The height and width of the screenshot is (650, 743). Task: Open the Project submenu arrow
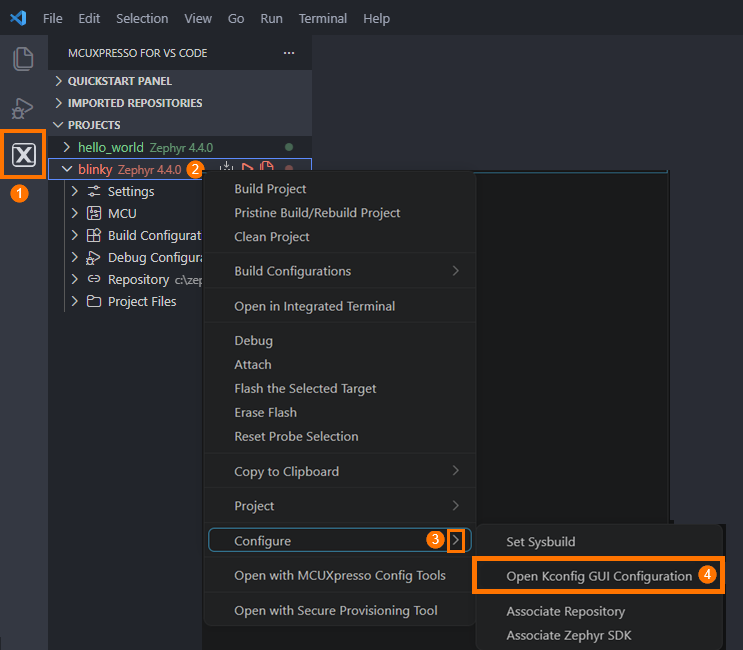click(455, 506)
